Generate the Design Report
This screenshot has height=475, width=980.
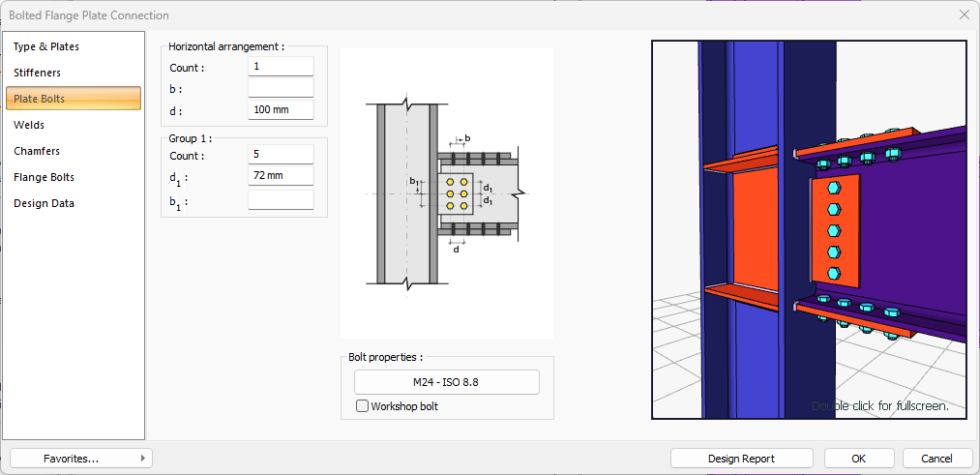pyautogui.click(x=741, y=459)
